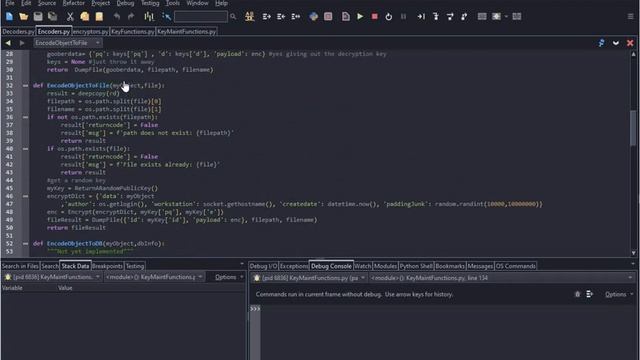
Task: Click the toolbar search input field
Action: coord(200,16)
